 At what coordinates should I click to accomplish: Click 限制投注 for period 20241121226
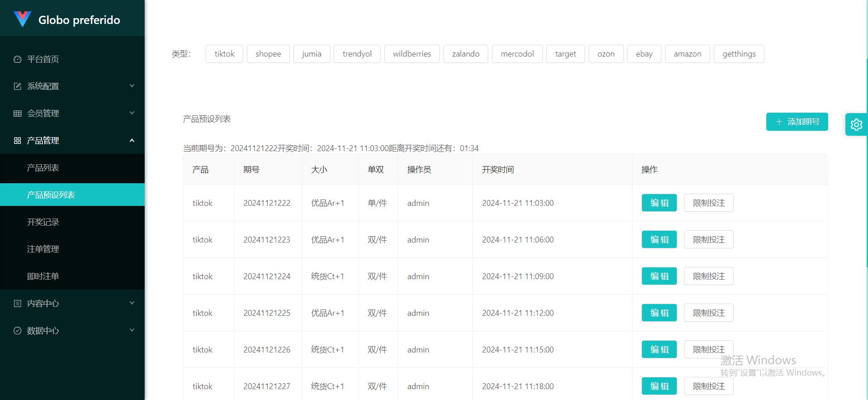709,349
